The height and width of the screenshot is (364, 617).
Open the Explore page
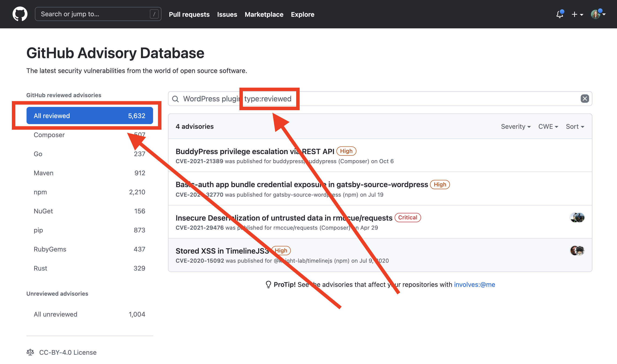(302, 14)
